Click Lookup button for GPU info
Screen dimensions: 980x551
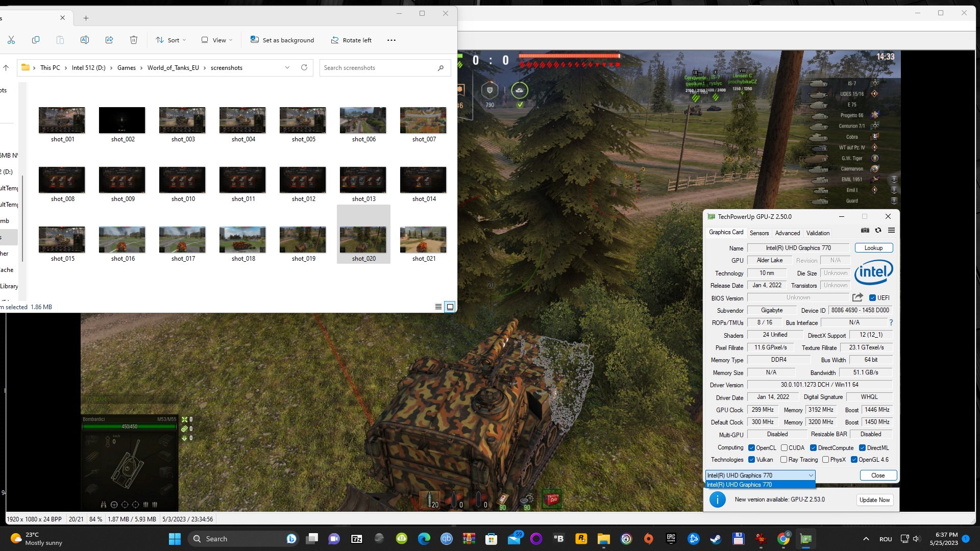[874, 247]
